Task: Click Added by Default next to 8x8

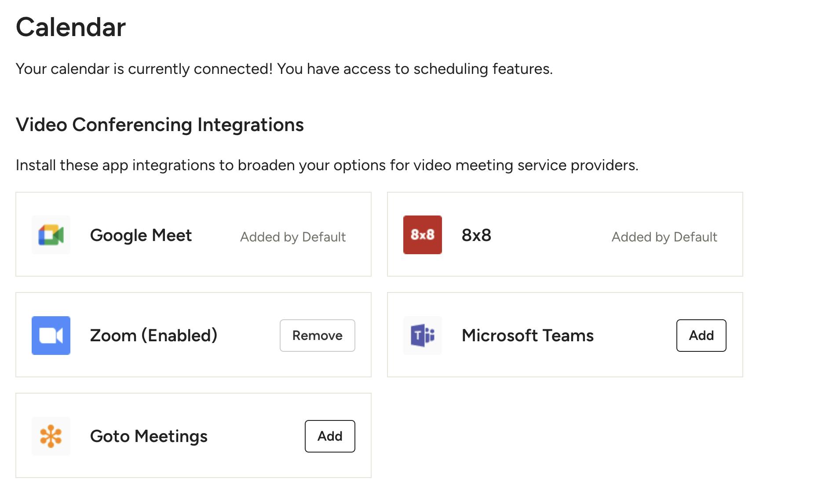Action: pos(665,237)
